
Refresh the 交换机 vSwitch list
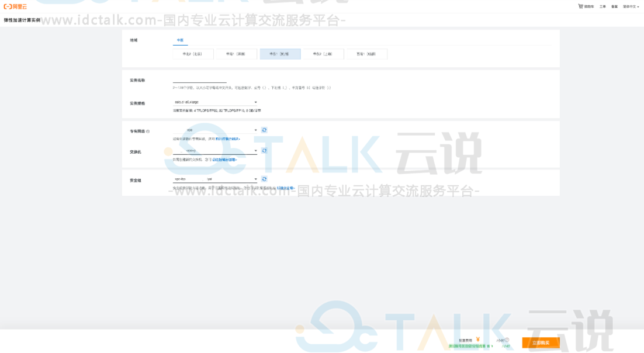click(x=265, y=151)
